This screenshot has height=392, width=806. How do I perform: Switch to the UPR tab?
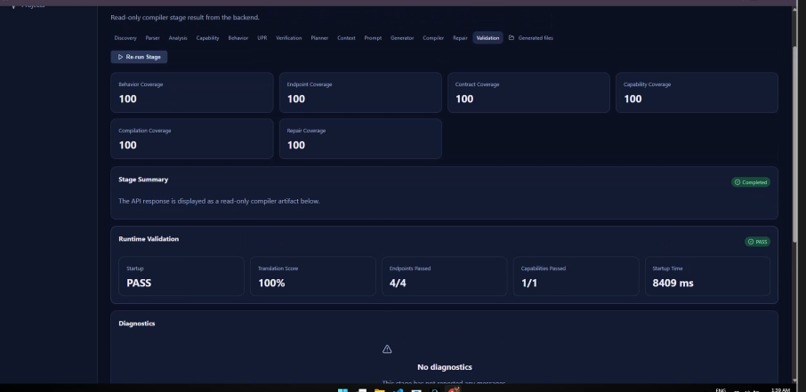tap(262, 38)
